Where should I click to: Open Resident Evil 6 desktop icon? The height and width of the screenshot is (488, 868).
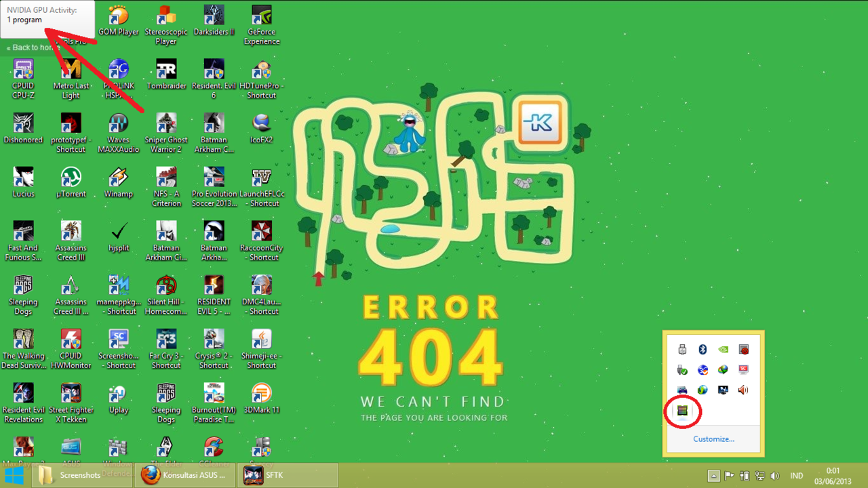point(214,79)
